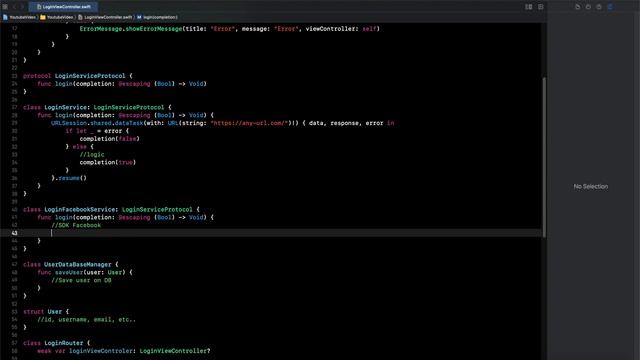The width and height of the screenshot is (640, 360).
Task: Open the login(completion:) method breadcrumb
Action: 157,17
